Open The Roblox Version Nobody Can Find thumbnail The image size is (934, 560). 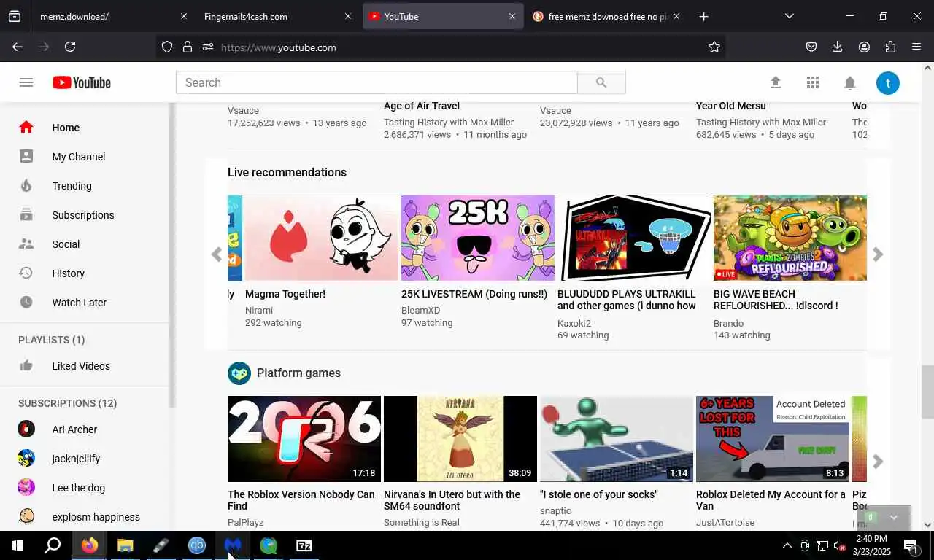[x=304, y=439]
